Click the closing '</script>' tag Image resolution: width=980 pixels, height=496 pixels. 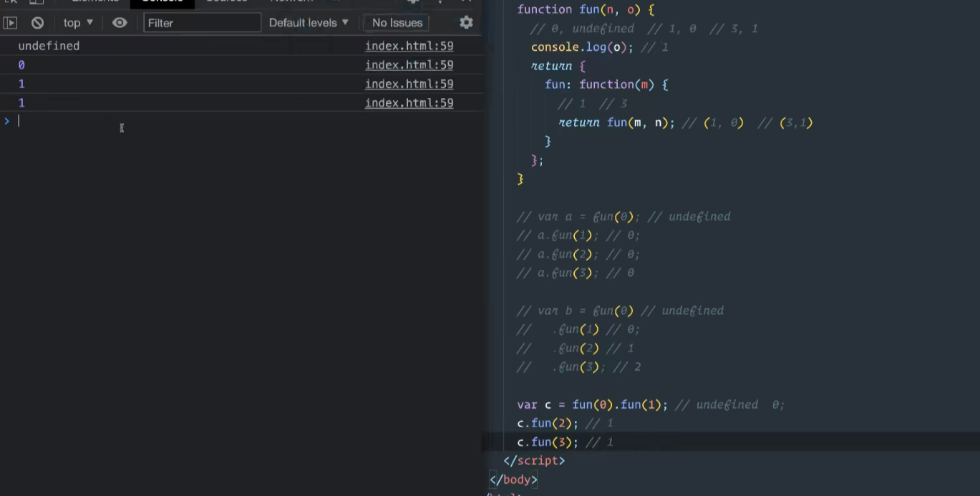coord(534,461)
